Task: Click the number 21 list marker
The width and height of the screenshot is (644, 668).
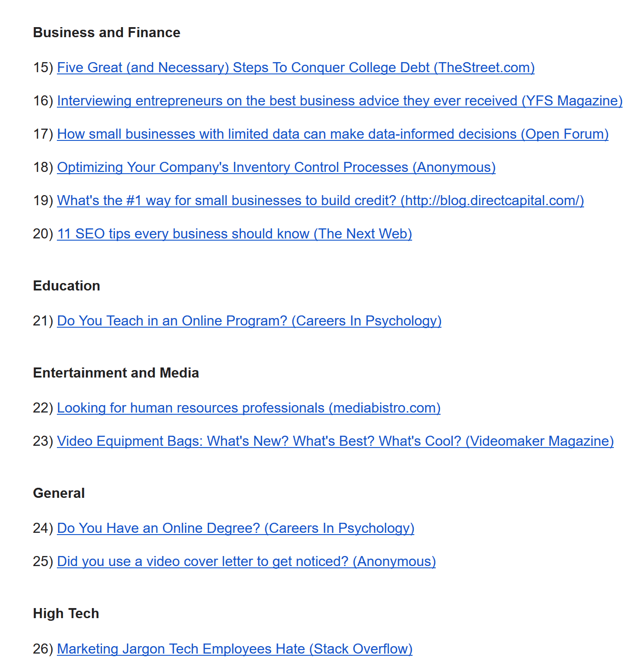Action: [x=43, y=321]
